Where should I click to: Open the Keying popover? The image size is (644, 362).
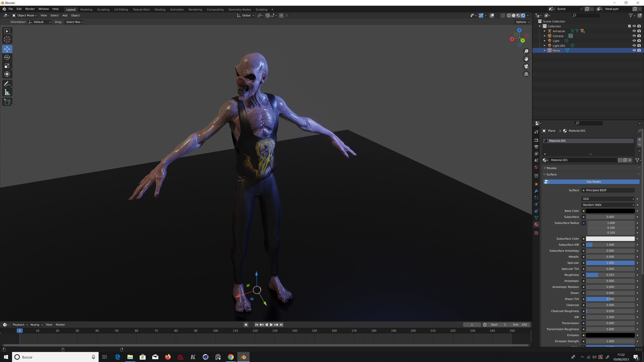pyautogui.click(x=36, y=325)
